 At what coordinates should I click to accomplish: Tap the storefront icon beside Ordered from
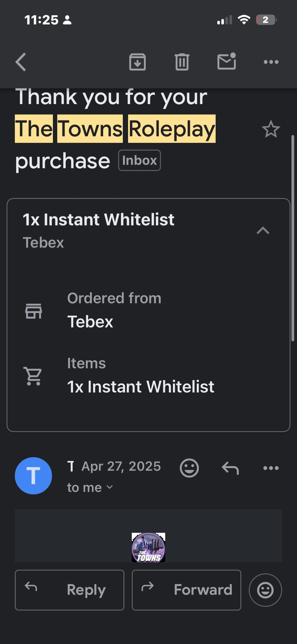coord(33,311)
